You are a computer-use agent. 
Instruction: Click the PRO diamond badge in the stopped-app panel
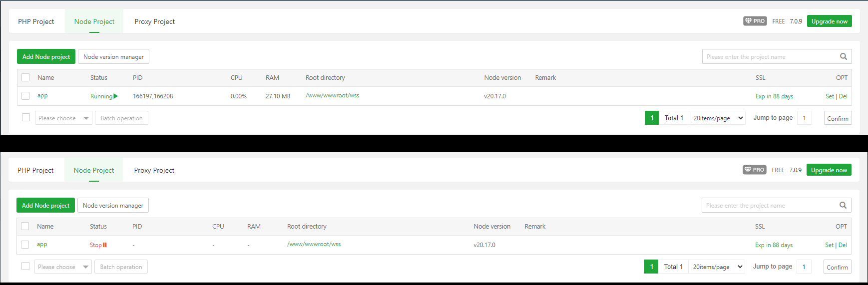pyautogui.click(x=754, y=170)
